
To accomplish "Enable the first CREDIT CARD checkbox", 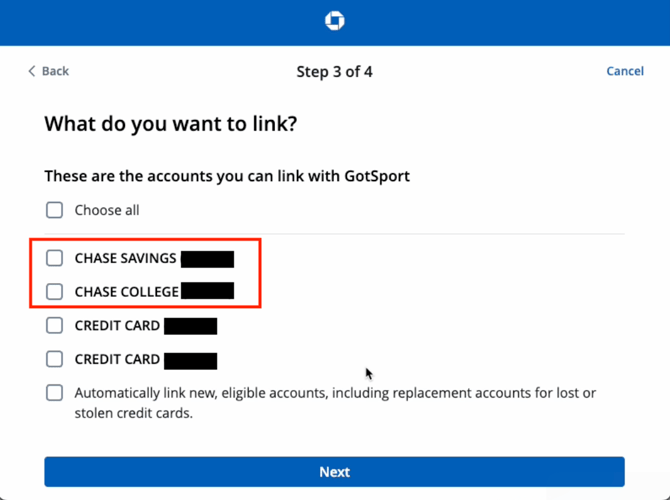I will pyautogui.click(x=55, y=326).
